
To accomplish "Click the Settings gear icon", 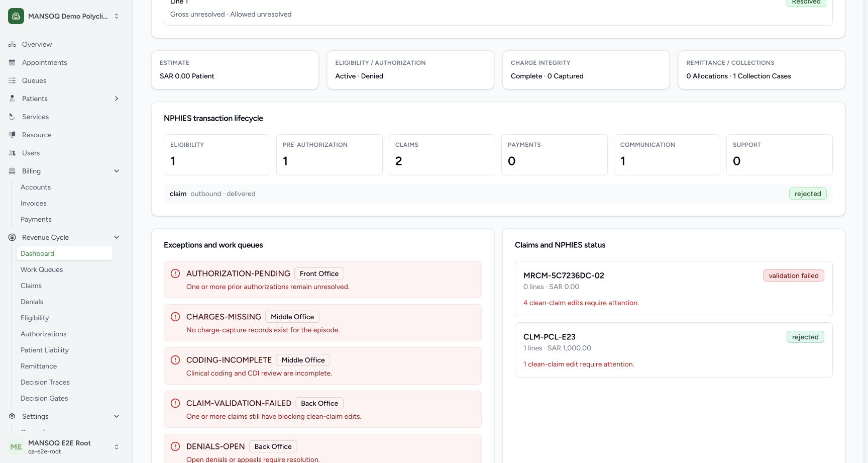I will click(x=12, y=416).
